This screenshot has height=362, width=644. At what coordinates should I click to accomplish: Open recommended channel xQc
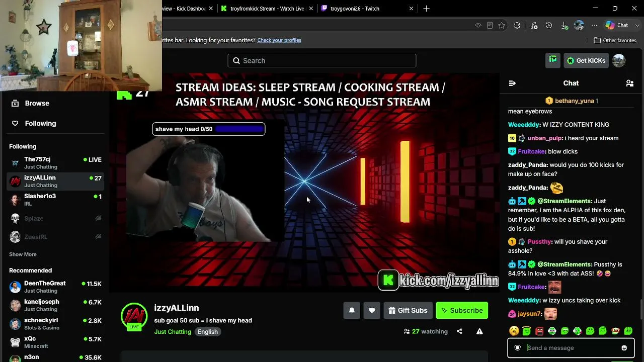pos(55,342)
